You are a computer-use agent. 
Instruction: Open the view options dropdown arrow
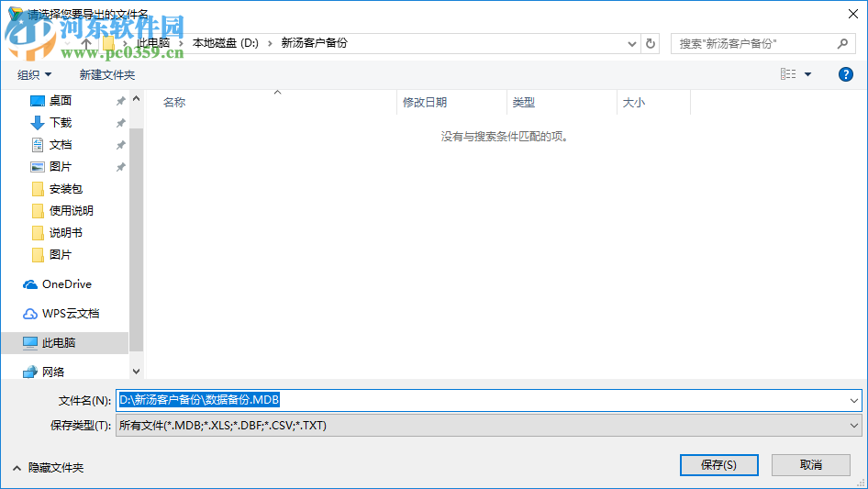[807, 74]
